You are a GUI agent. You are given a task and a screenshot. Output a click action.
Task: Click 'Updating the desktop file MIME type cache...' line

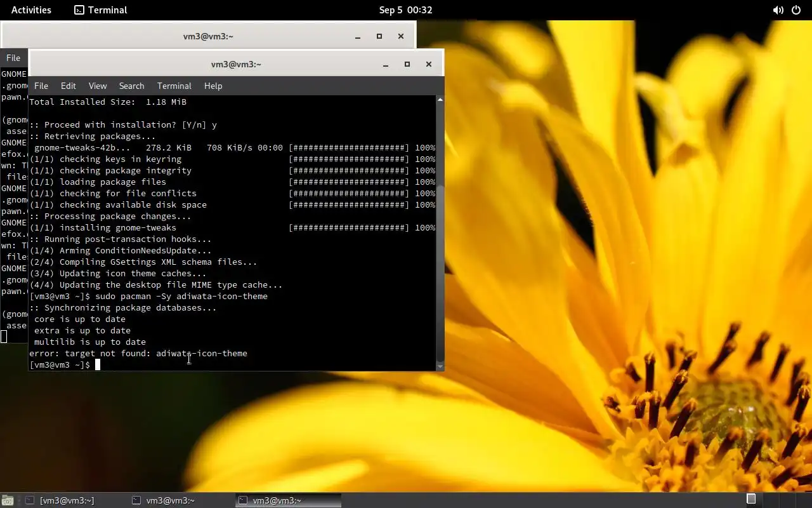(x=156, y=284)
